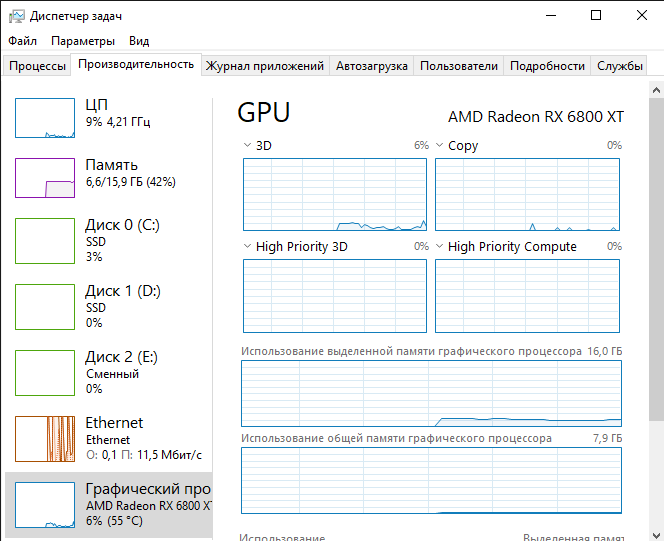
Task: Select the Производительность tab
Action: click(136, 64)
